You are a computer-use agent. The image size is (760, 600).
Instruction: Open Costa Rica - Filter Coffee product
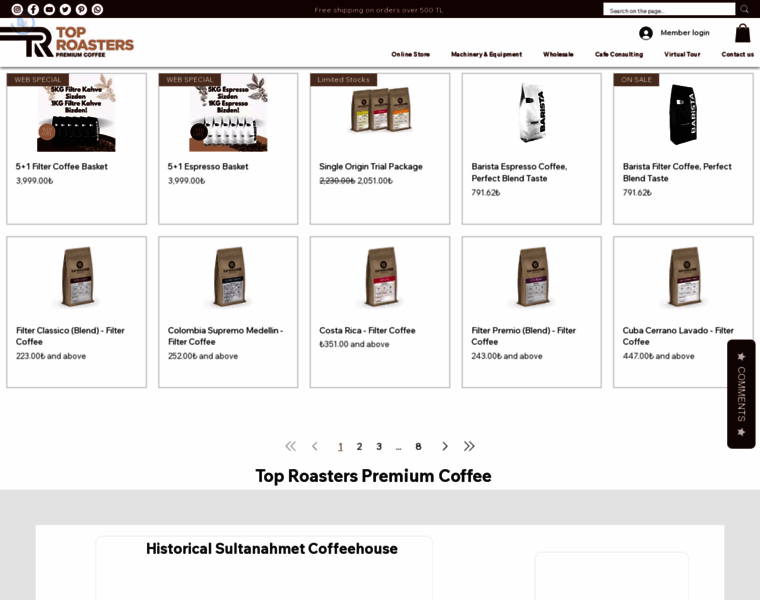coord(367,331)
